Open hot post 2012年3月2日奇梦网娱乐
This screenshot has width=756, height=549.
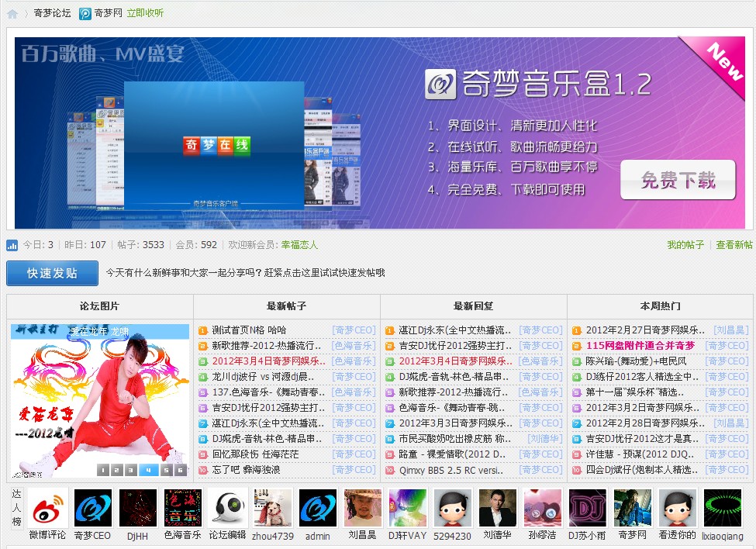[x=643, y=408]
